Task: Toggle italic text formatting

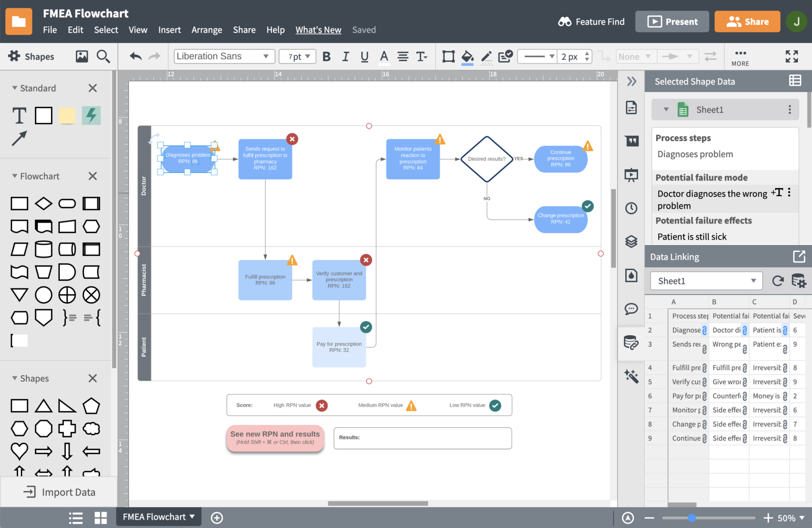Action: [345, 56]
